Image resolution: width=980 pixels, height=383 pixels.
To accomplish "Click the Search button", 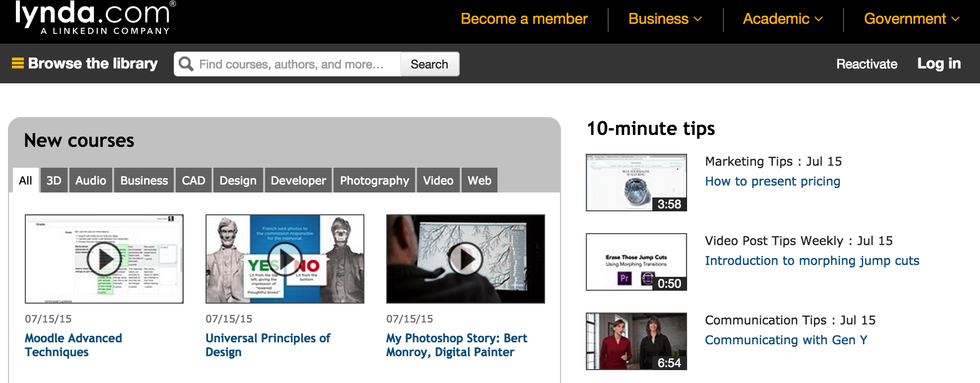I will click(429, 64).
